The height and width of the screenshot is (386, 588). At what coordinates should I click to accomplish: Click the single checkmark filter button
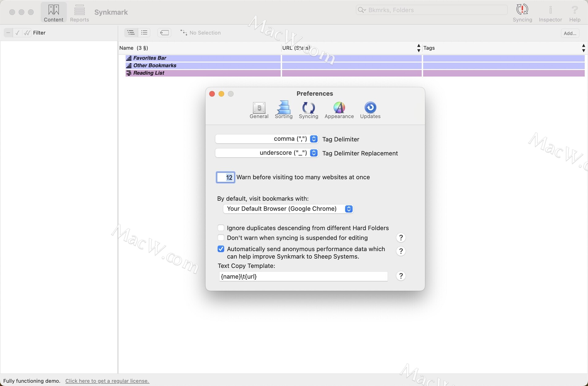pos(17,33)
